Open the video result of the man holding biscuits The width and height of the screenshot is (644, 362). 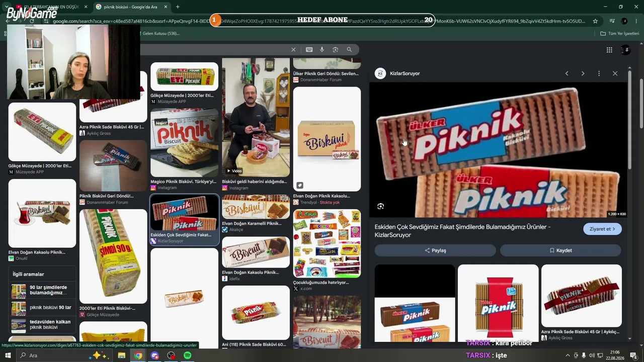click(x=256, y=117)
